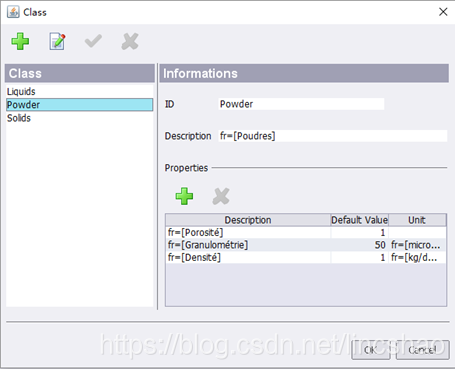Click the OK button
455x369 pixels.
click(371, 350)
